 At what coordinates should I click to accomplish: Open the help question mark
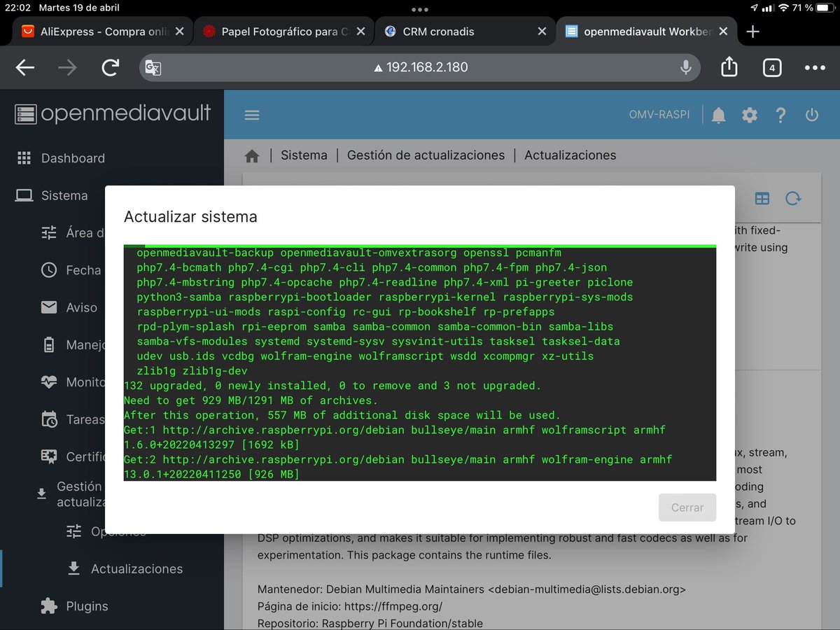pos(781,115)
